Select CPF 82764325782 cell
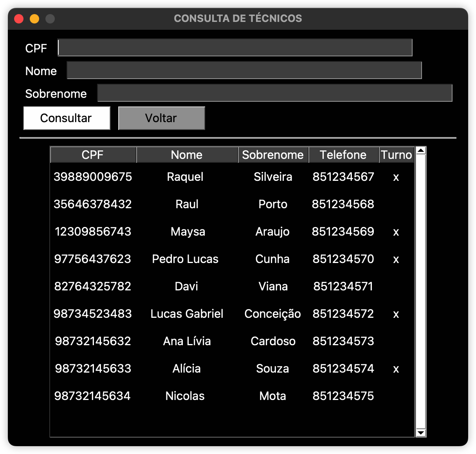The height and width of the screenshot is (454, 476). tap(93, 286)
